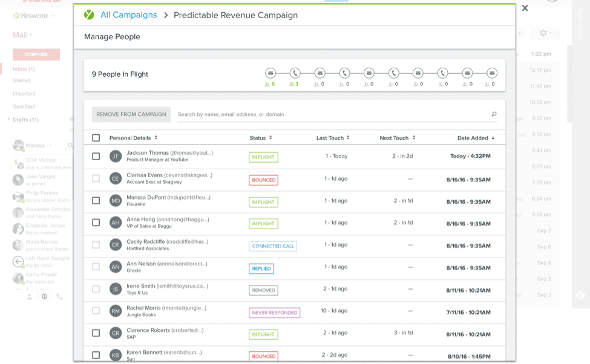Screen dimensions: 590x364
Task: Click the contacts person icon in Gmail chat bar
Action: pyautogui.click(x=30, y=297)
